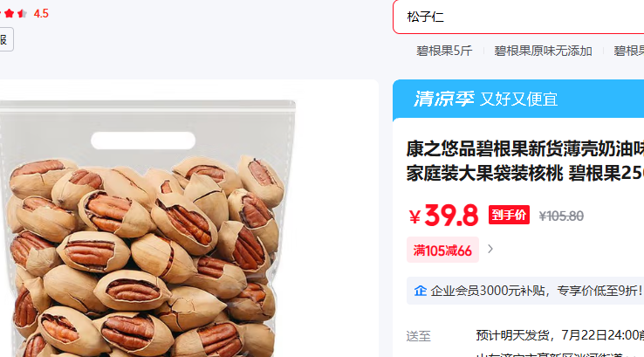Open the 满105减66 coupon tag
Image resolution: width=644 pixels, height=357 pixels.
pyautogui.click(x=442, y=250)
